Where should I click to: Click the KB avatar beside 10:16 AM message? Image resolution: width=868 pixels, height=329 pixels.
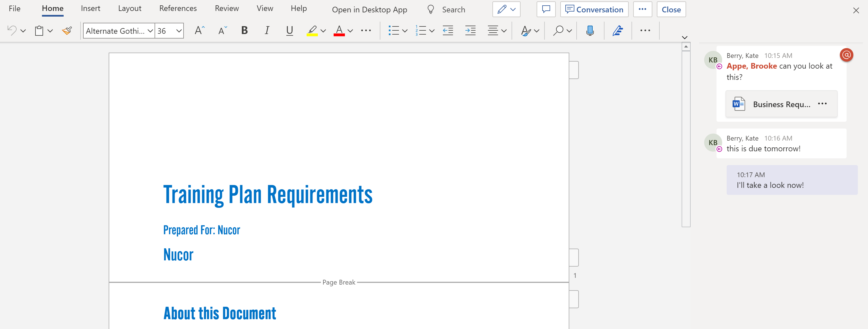click(x=713, y=143)
